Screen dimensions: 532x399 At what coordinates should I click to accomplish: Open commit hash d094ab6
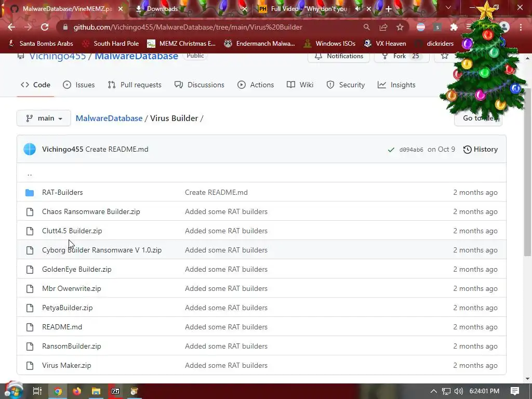click(411, 150)
